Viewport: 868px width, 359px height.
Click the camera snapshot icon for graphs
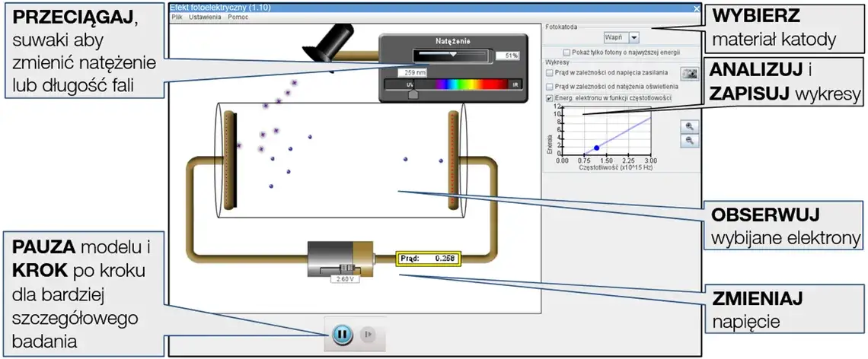coord(690,74)
